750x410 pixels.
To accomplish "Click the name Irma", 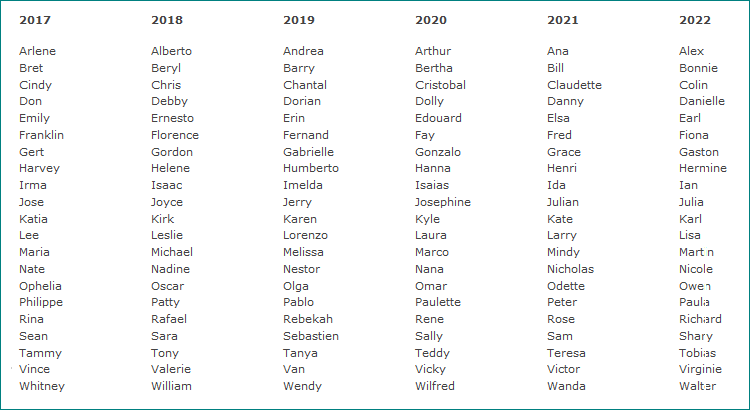I will (33, 185).
